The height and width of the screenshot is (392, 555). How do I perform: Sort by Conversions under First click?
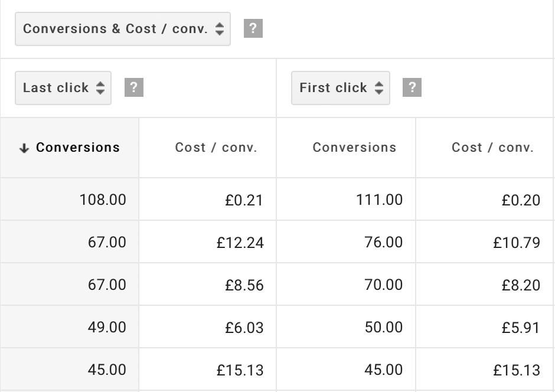point(354,148)
